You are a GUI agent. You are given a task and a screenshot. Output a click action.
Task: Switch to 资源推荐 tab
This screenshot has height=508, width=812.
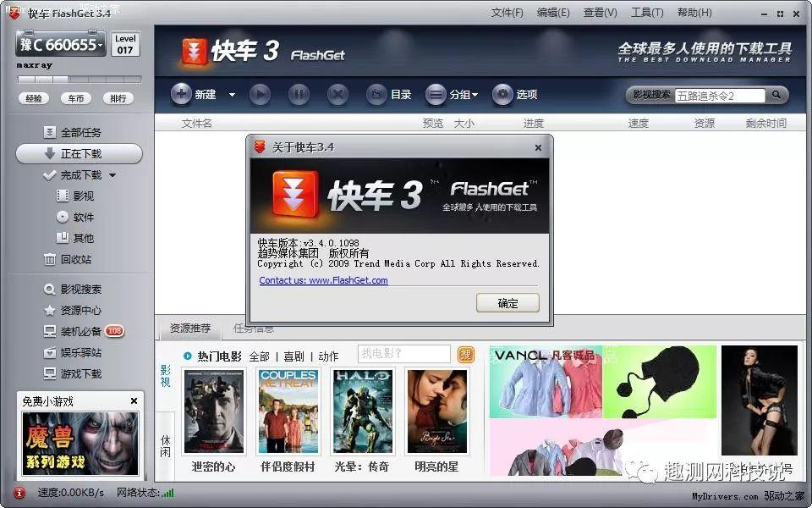point(190,329)
